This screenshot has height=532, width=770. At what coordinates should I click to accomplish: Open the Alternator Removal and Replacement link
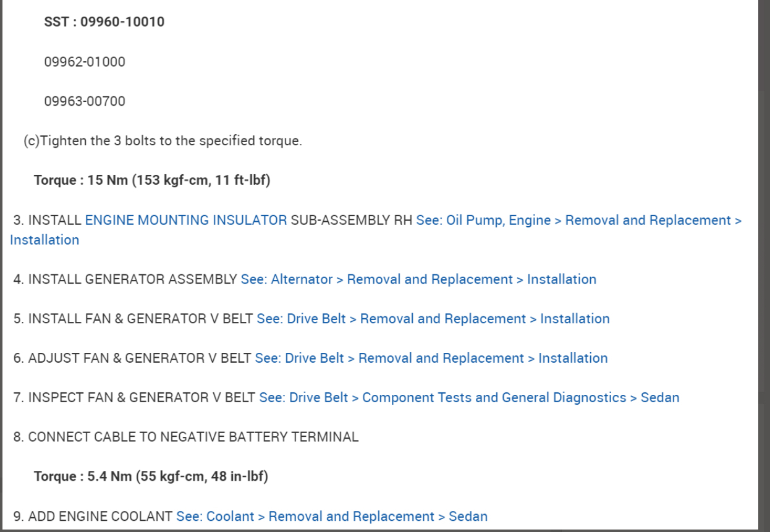418,279
